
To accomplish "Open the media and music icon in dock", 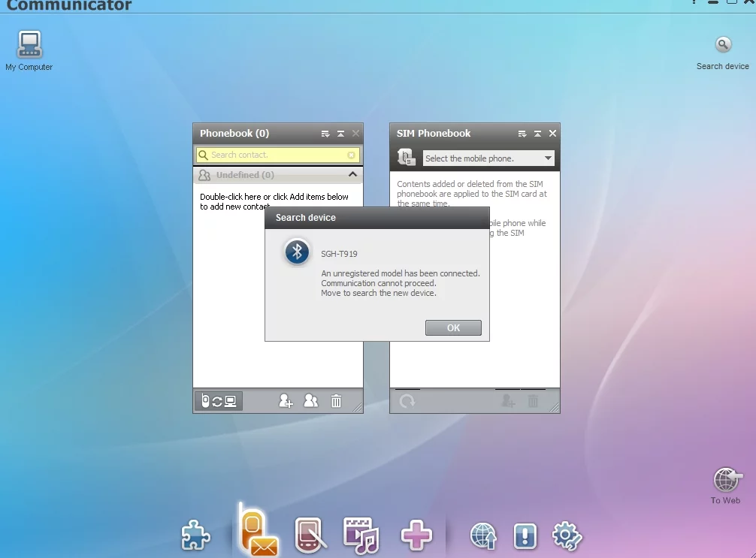I will 361,535.
